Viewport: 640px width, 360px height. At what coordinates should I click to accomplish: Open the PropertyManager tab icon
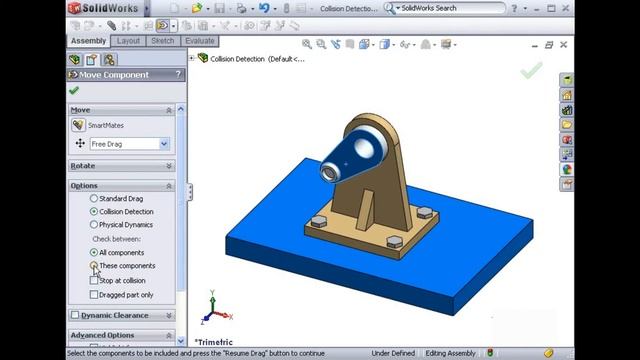pyautogui.click(x=91, y=60)
